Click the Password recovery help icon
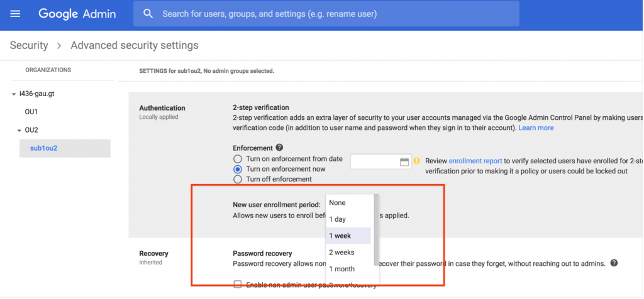Viewport: 644px width, 299px height. pyautogui.click(x=614, y=263)
